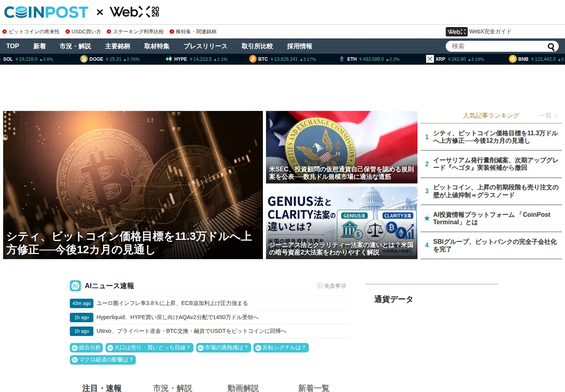Screen dimensions: 565x392
Task: Click the 反転シグナルは？ button
Action: pyautogui.click(x=281, y=348)
